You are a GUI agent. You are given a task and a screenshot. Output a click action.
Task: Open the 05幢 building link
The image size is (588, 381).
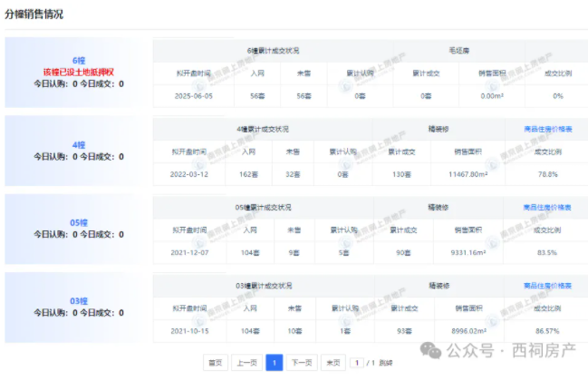click(x=78, y=222)
